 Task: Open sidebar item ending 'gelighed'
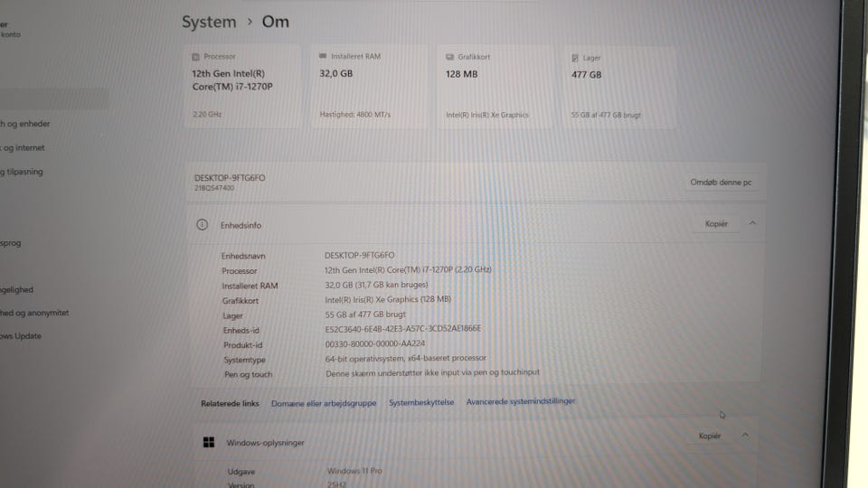coord(16,289)
